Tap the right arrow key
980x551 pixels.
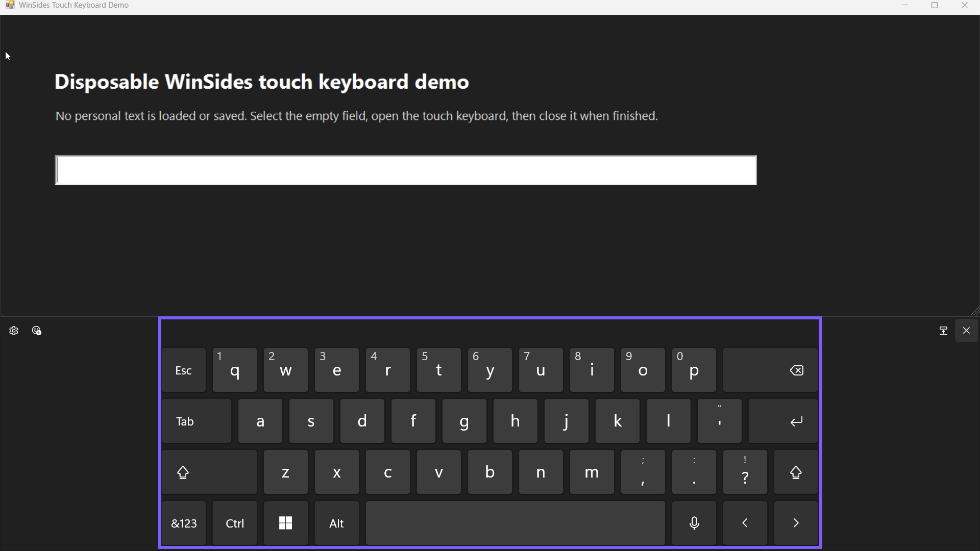point(796,523)
